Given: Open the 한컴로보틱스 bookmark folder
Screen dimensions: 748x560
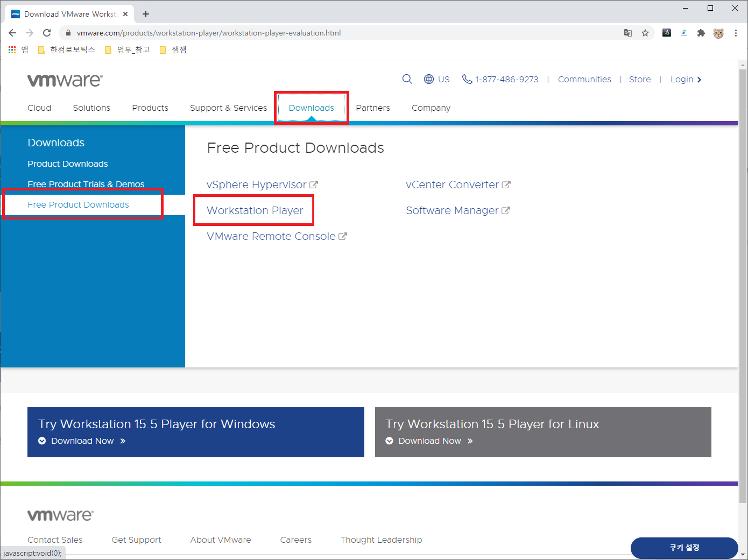Looking at the screenshot, I should coord(66,49).
